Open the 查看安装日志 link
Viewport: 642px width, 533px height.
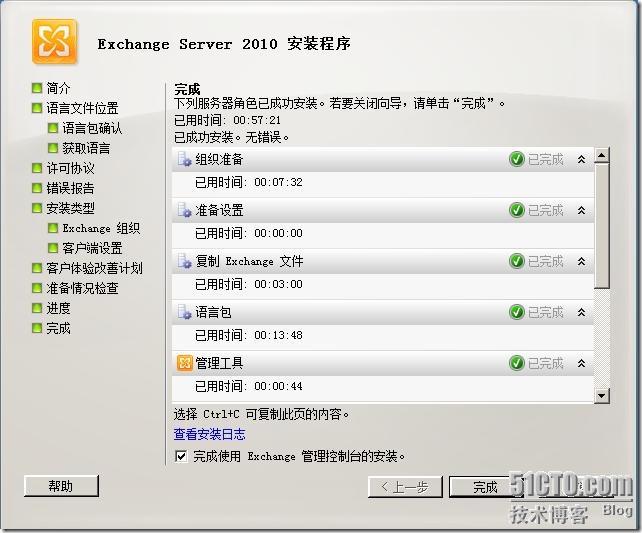209,434
